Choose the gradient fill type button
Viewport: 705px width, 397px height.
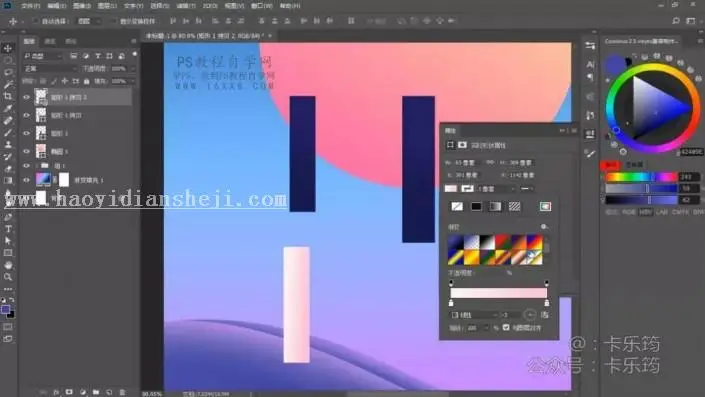[x=495, y=206]
